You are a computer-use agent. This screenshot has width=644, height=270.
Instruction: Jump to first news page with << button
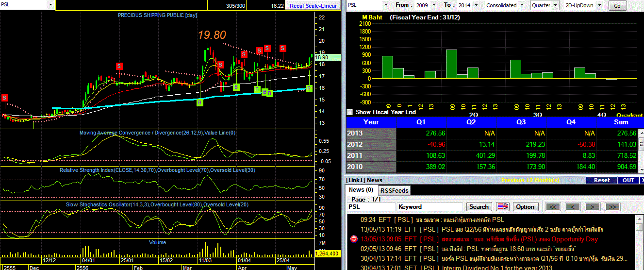553,207
